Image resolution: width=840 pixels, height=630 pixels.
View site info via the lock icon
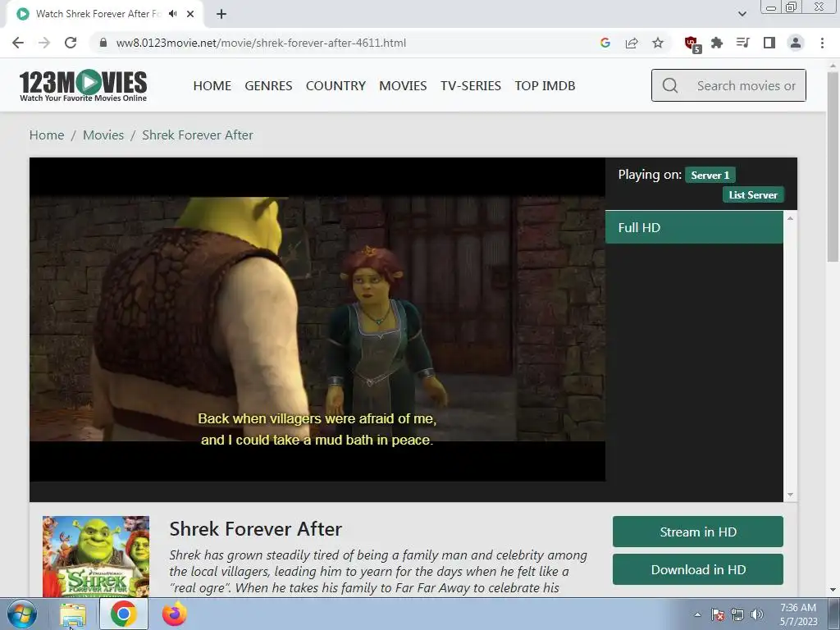point(103,43)
